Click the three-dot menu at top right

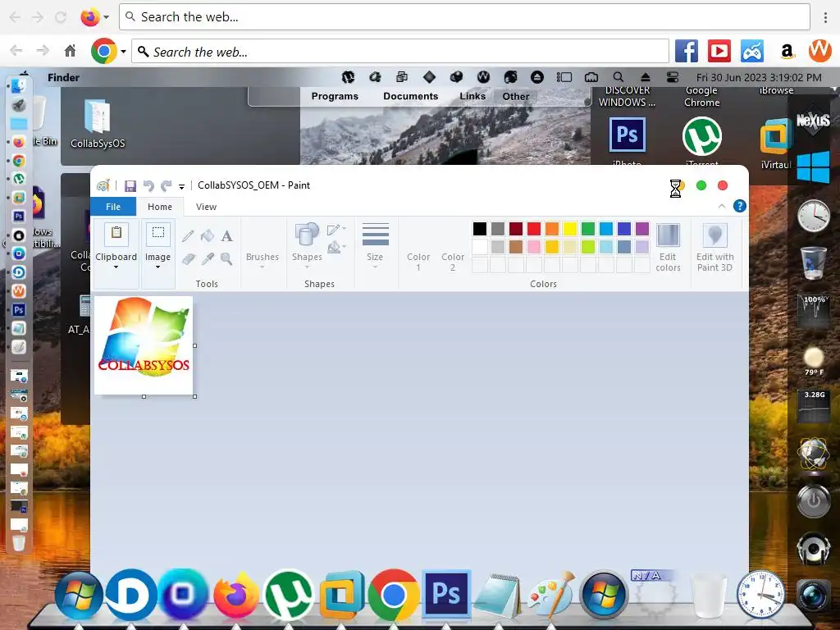(x=825, y=17)
